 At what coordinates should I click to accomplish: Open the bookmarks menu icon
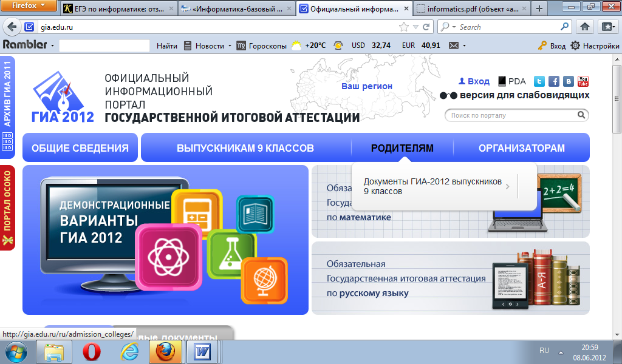(x=608, y=27)
